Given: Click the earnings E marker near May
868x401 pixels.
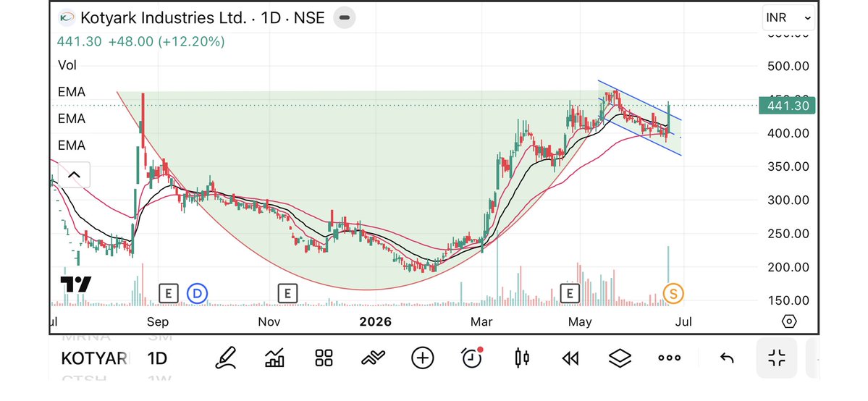Looking at the screenshot, I should coord(569,293).
